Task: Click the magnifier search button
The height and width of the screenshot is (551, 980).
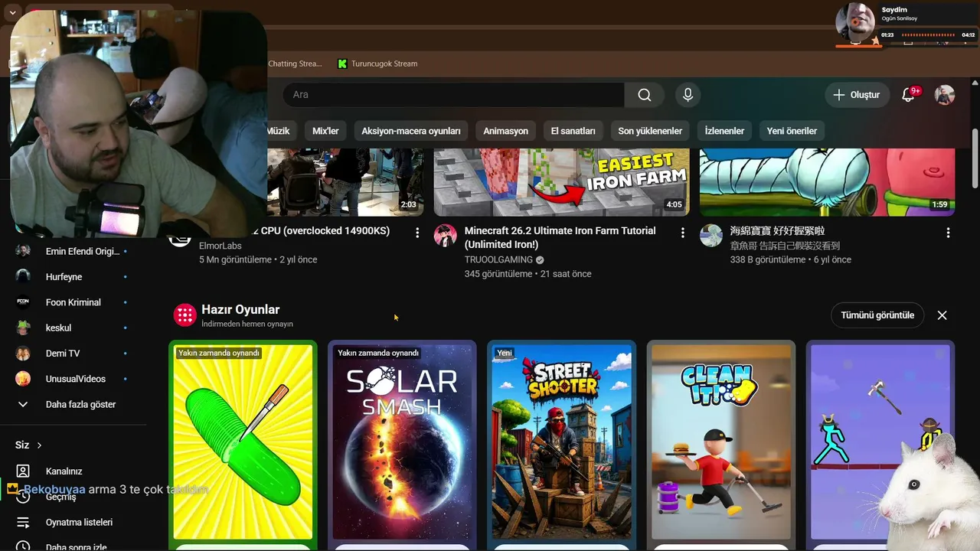Action: (x=645, y=95)
